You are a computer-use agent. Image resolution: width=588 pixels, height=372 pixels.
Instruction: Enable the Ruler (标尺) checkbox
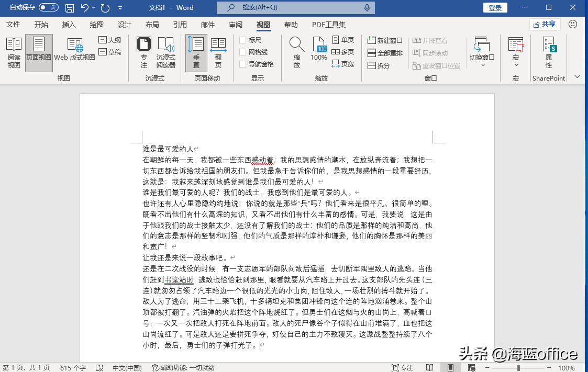coord(243,40)
